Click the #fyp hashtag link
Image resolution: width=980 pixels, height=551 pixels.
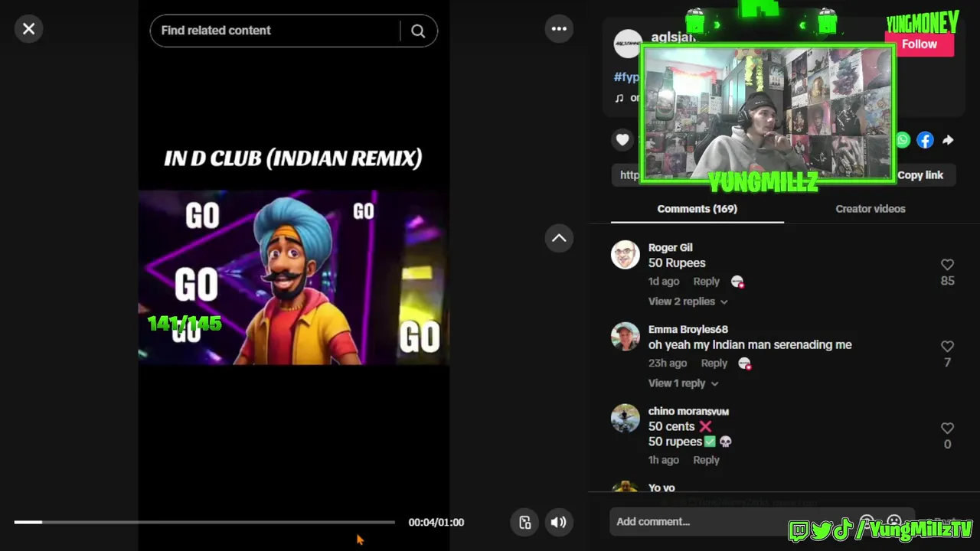(x=626, y=77)
